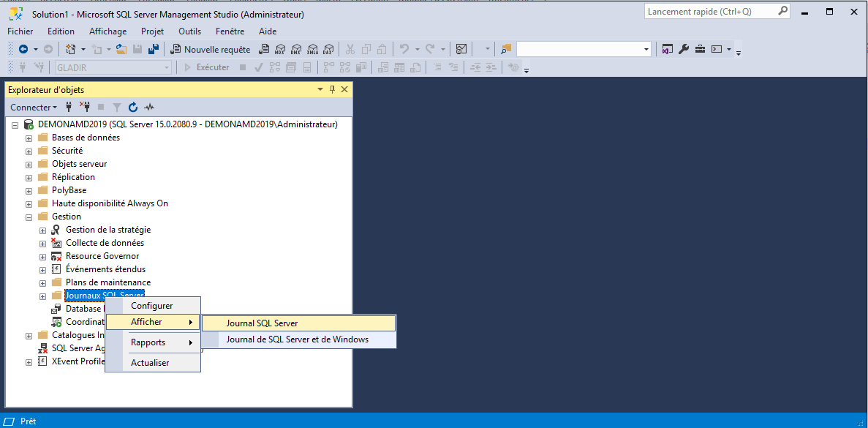The width and height of the screenshot is (868, 428).
Task: Click the Refresh icon in Object Explorer
Action: click(x=133, y=107)
